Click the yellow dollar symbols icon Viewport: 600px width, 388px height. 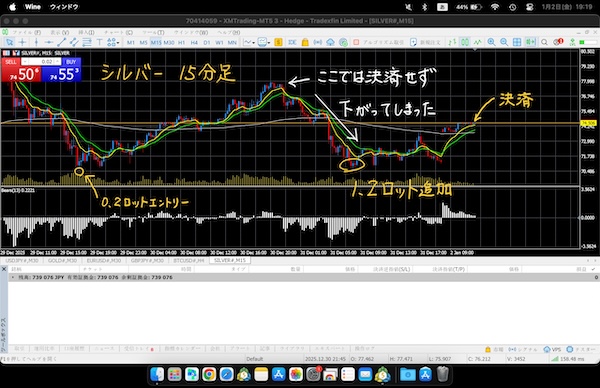point(278,42)
